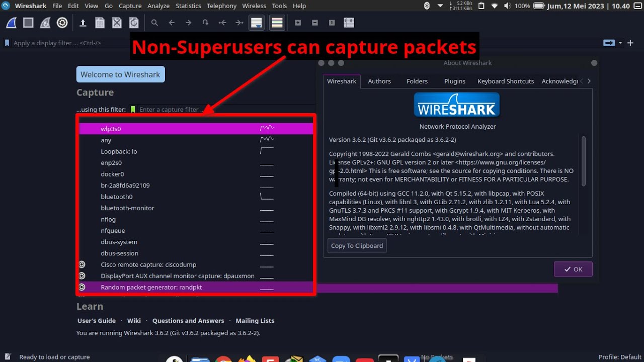Open the Wiki link

134,321
